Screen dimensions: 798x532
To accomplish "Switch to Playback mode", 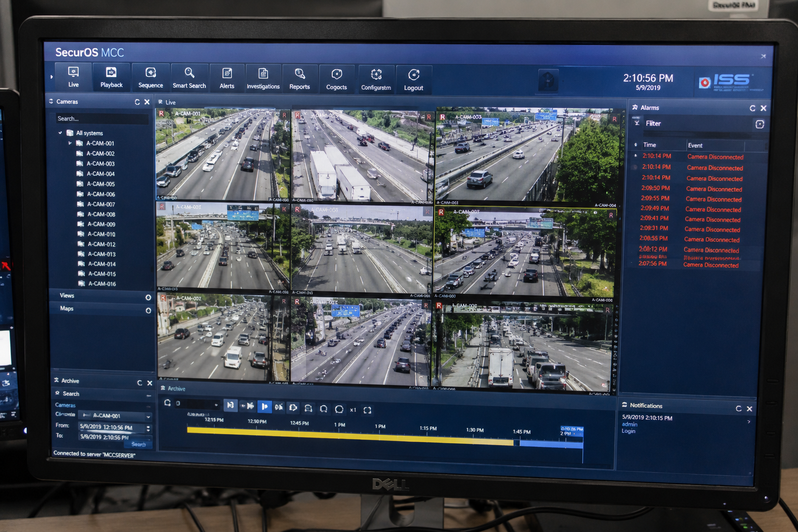I will [111, 77].
